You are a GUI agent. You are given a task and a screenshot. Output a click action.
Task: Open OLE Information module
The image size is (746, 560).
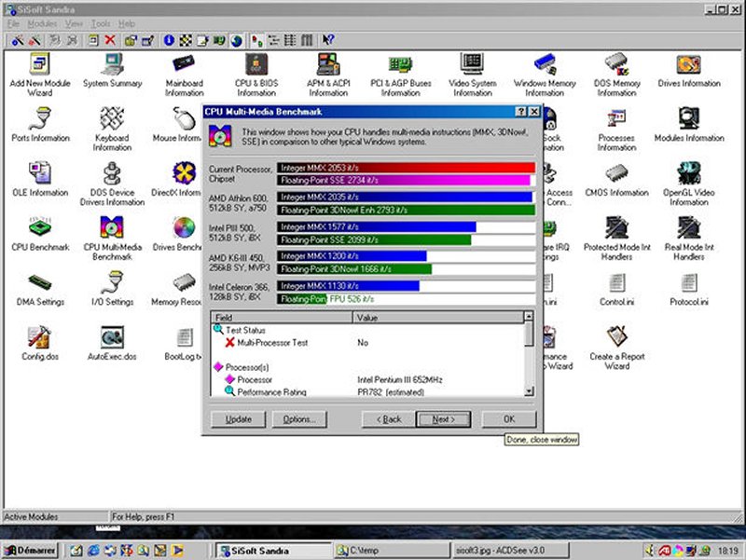40,179
